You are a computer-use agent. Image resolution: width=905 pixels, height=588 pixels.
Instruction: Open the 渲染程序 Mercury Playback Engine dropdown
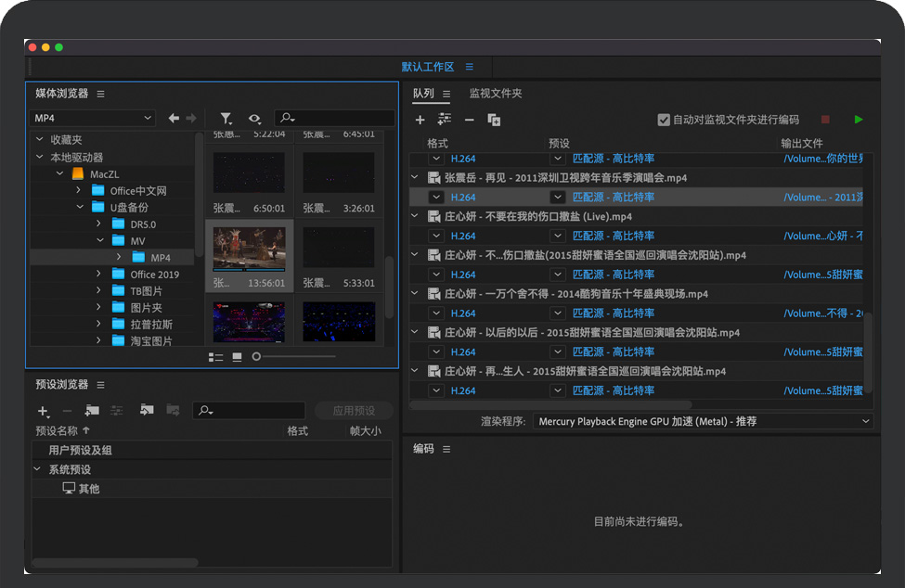(x=704, y=421)
